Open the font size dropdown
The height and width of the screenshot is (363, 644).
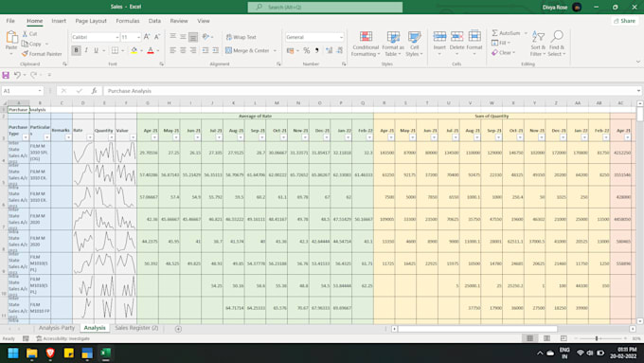click(138, 37)
